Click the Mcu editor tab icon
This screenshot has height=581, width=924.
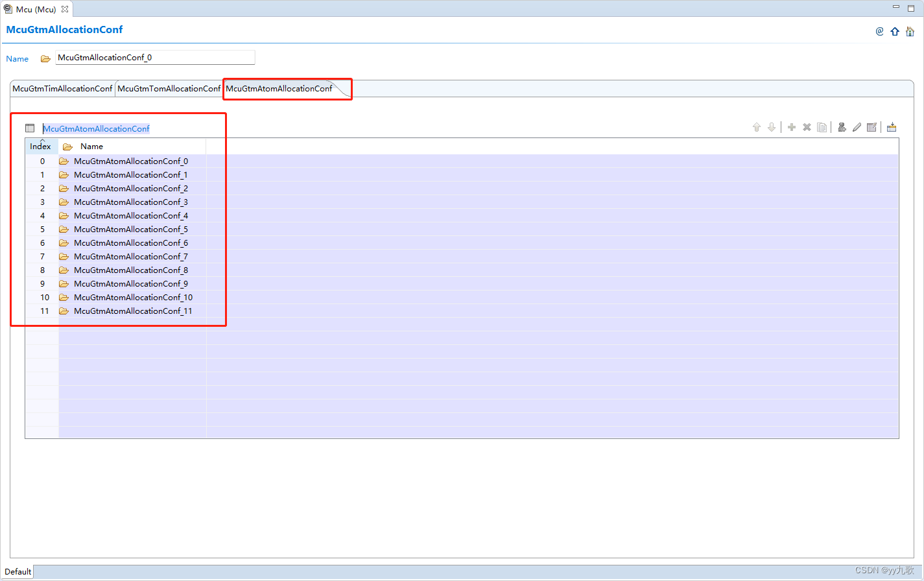tap(8, 9)
